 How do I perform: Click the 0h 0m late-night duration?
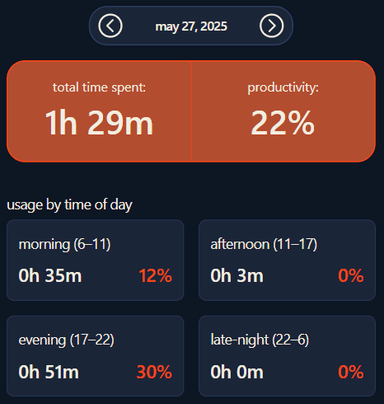click(237, 372)
